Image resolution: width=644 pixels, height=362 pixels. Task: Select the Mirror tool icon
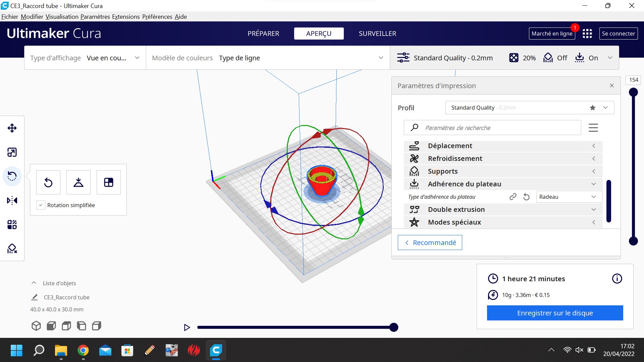tap(12, 200)
